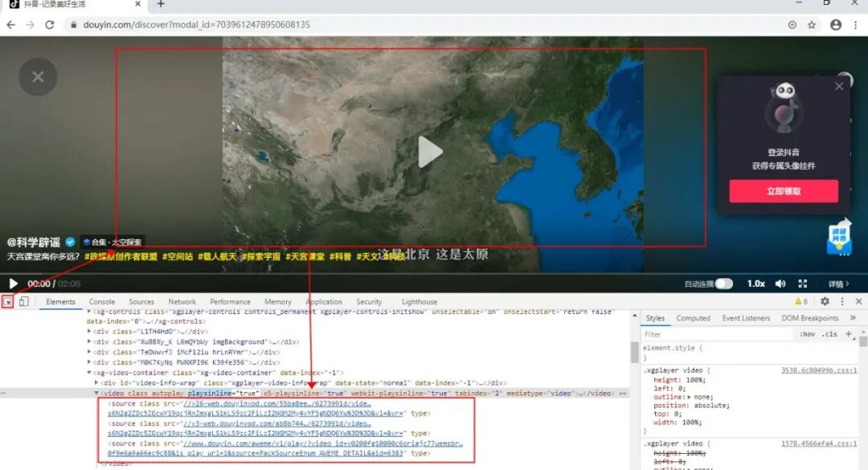The image size is (868, 470).
Task: Reload the page with the refresh icon
Action: coord(49,25)
